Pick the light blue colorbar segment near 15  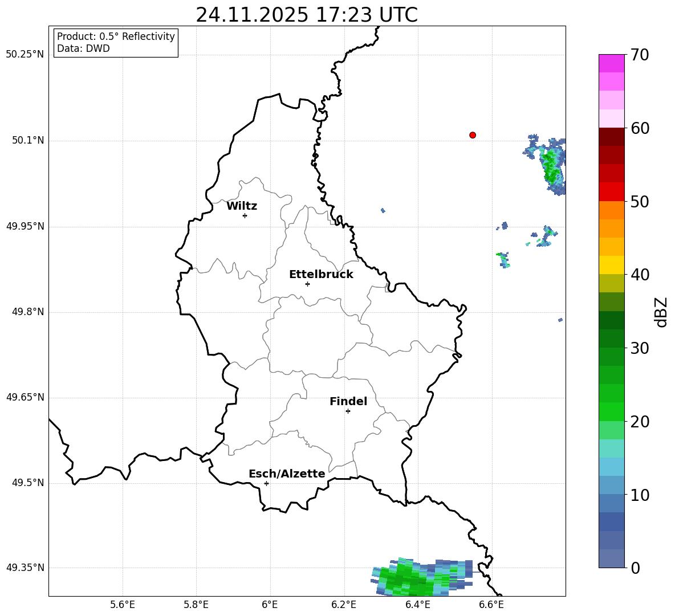click(x=611, y=467)
